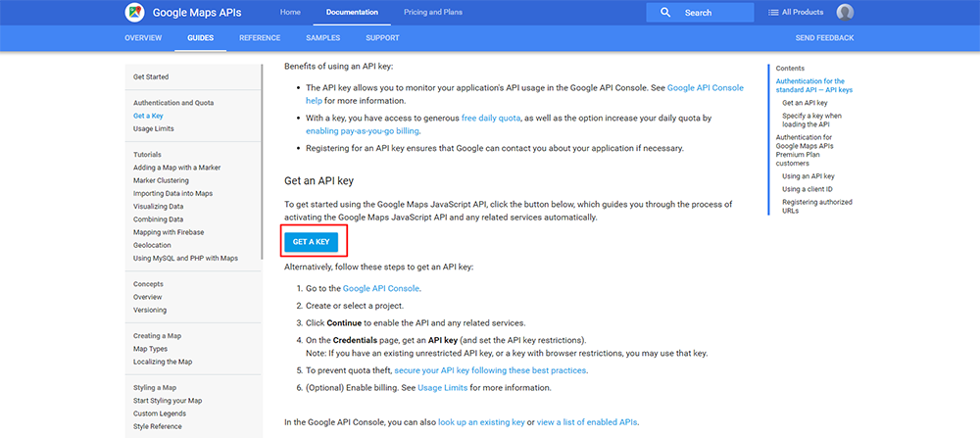
Task: Click the Creating a Map sidebar heading
Action: click(x=157, y=335)
